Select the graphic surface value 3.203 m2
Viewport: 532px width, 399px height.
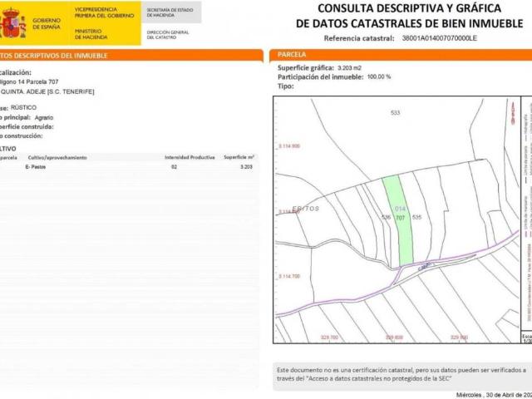349,68
